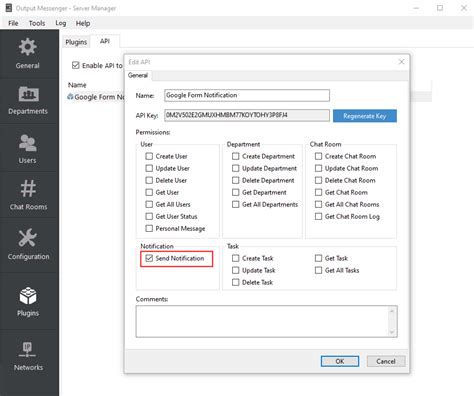Click the Comments scrollbar up arrow
This screenshot has width=474, height=396.
point(392,312)
